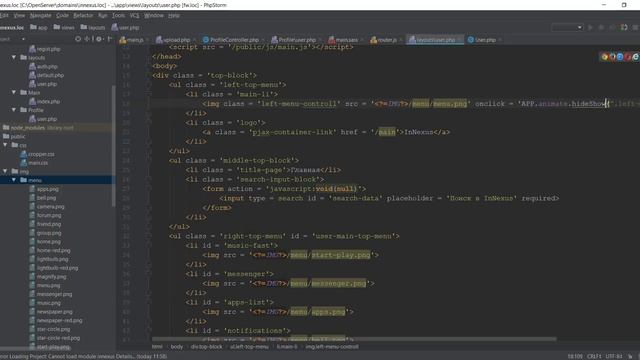Open the Project panel settings gear

point(99,39)
